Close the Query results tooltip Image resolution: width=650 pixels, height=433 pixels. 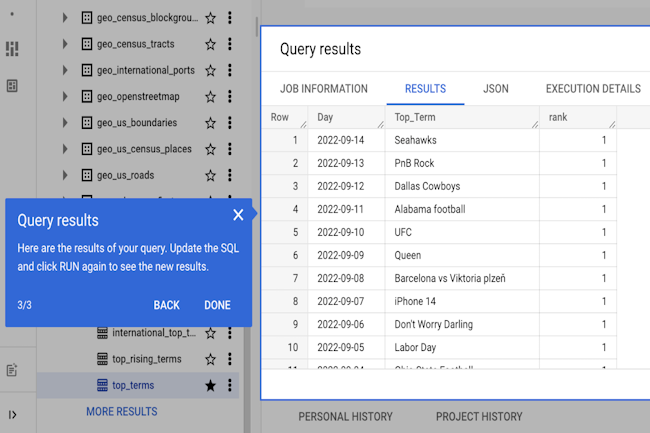coord(238,215)
